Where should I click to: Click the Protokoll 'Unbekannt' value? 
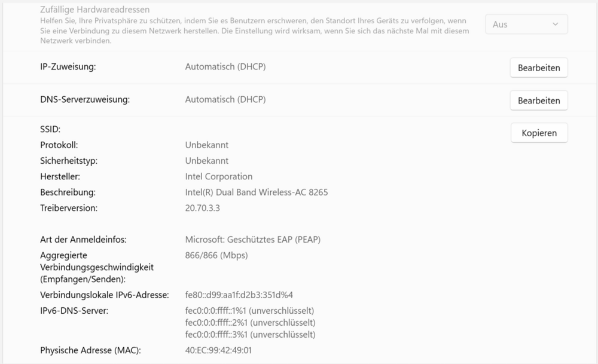tap(207, 145)
